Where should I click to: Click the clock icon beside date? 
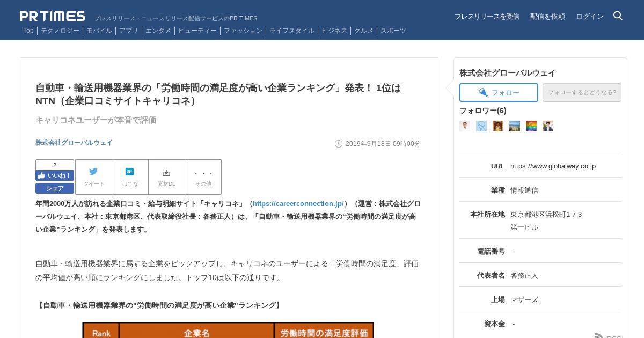pos(339,144)
